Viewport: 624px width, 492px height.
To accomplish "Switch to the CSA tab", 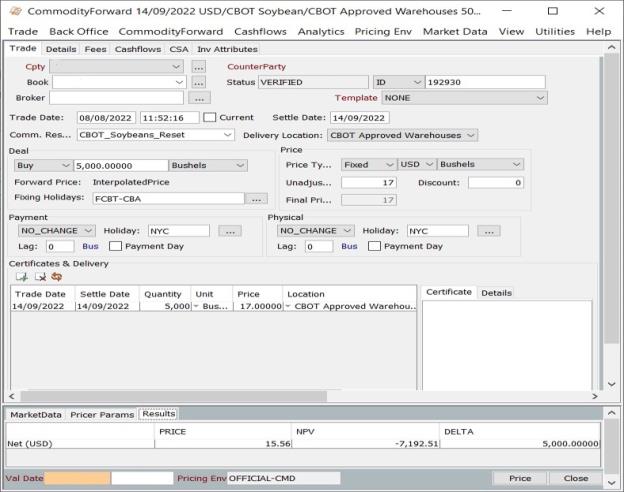I will click(x=179, y=49).
